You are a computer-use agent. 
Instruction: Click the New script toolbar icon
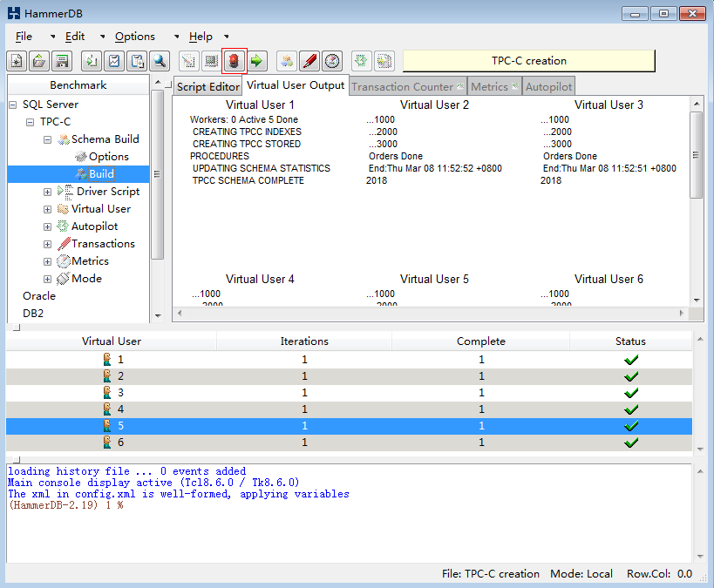pos(17,61)
